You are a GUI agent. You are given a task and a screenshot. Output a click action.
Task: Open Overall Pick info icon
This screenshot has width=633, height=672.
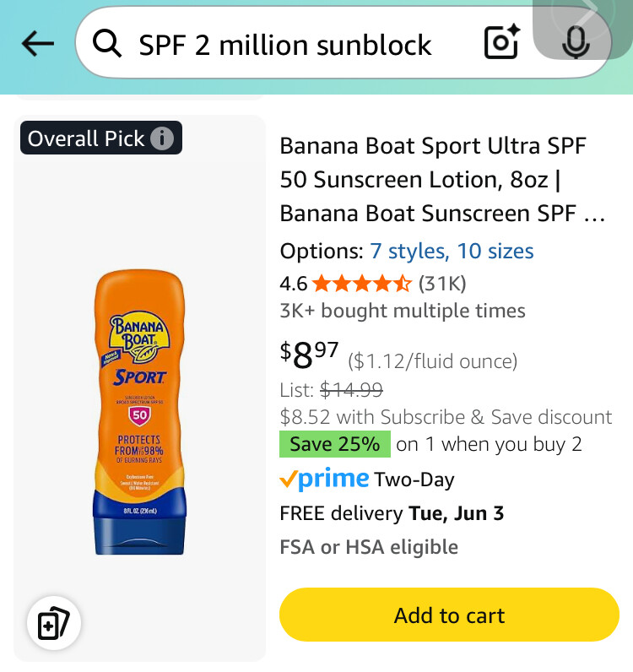(162, 138)
